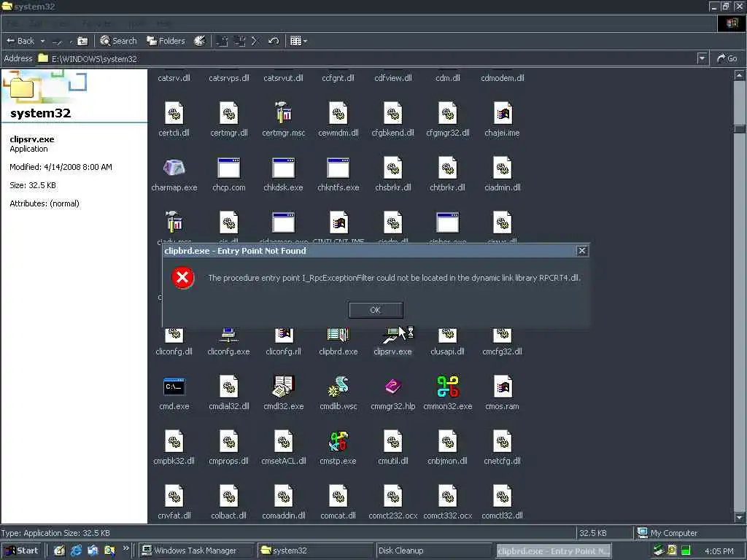Click the clusapi.dll file label

(447, 351)
